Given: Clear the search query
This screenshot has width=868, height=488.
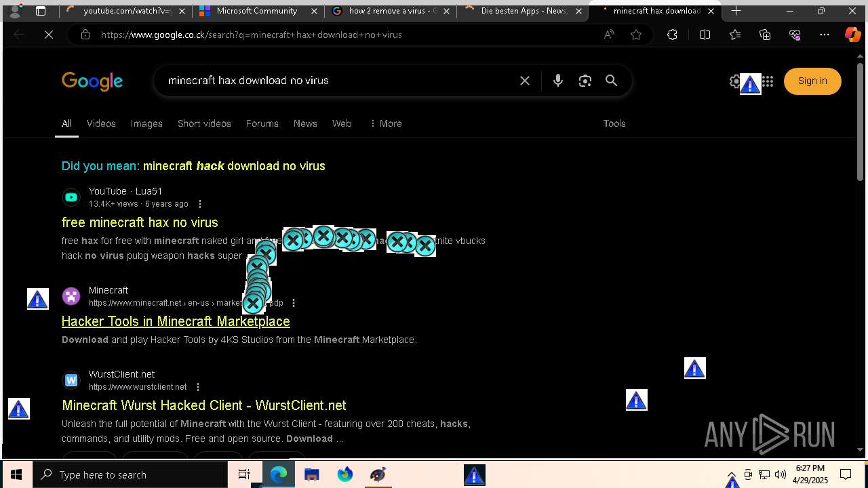Looking at the screenshot, I should [x=525, y=81].
